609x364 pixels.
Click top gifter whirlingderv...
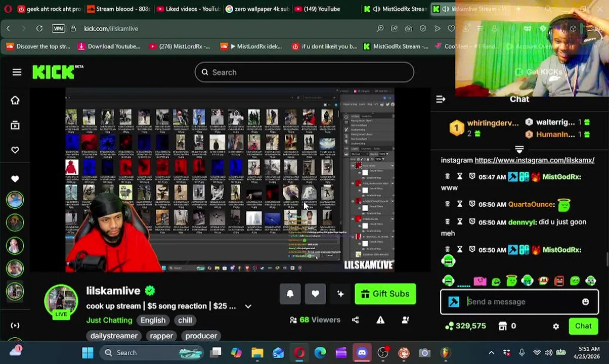493,123
